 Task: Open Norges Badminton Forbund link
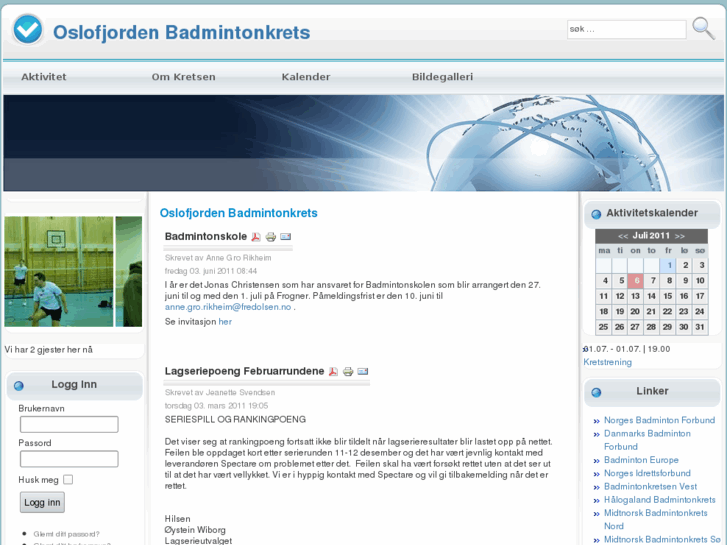[659, 420]
